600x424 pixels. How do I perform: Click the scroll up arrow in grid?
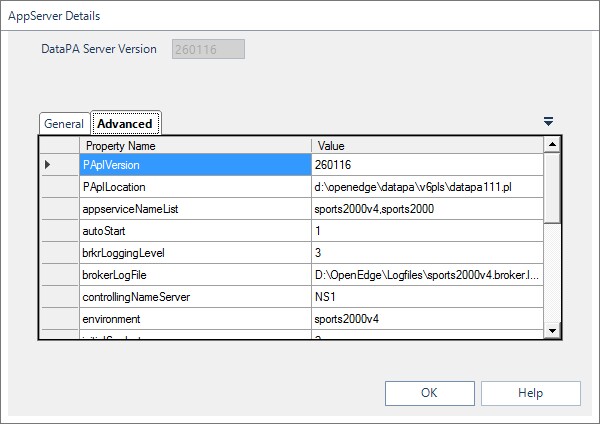552,145
